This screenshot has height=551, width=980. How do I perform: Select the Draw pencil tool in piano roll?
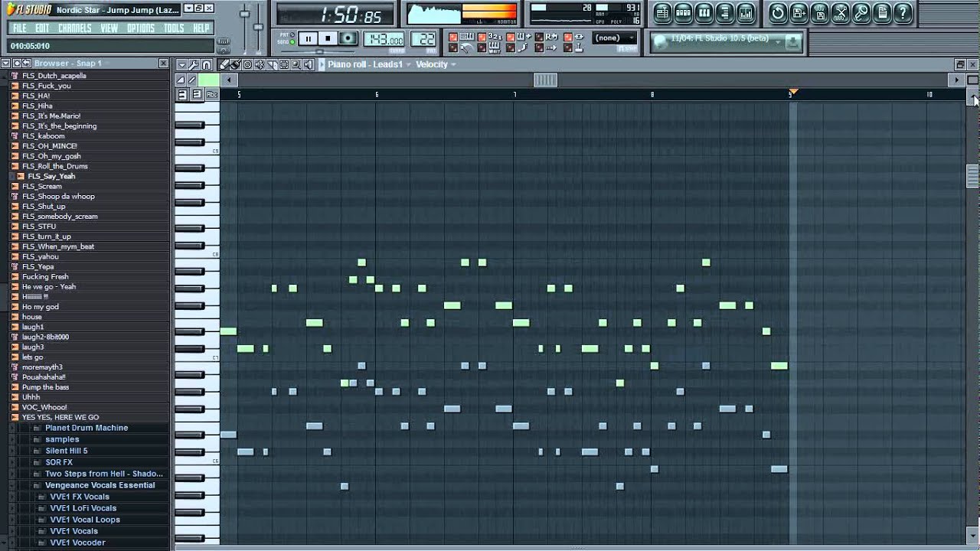point(223,65)
